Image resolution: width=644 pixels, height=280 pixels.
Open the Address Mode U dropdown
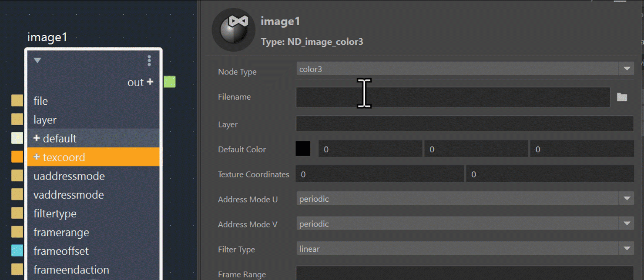point(465,199)
